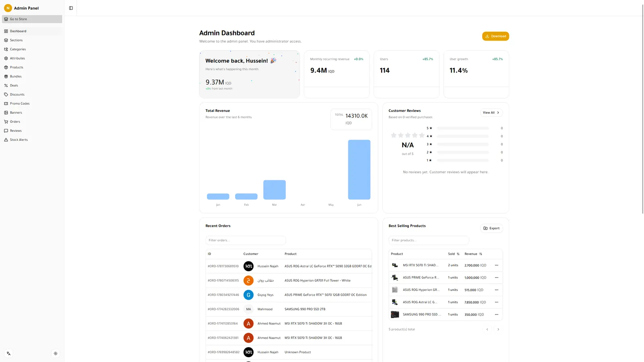Focus the Filter products input
The width and height of the screenshot is (644, 362).
[x=429, y=240]
